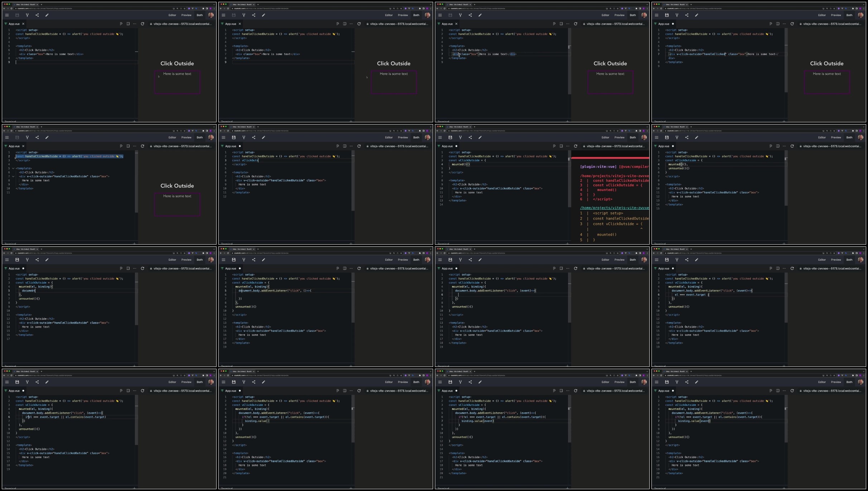Open new browser tab in the 'documebt' frame
This screenshot has height=491, width=868.
[x=42, y=249]
